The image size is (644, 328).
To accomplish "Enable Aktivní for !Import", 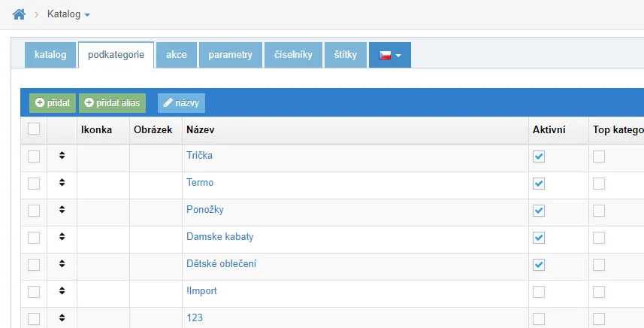I will point(539,292).
